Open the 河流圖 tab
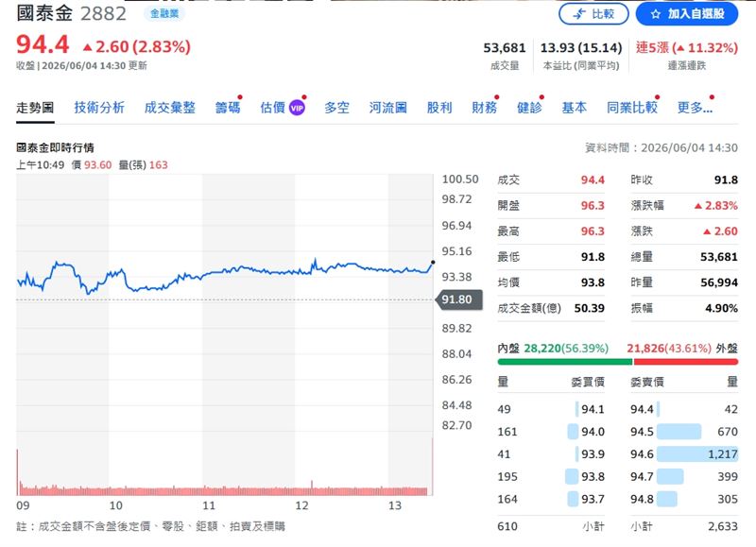Screen dimensions: 756x547 pyautogui.click(x=388, y=108)
